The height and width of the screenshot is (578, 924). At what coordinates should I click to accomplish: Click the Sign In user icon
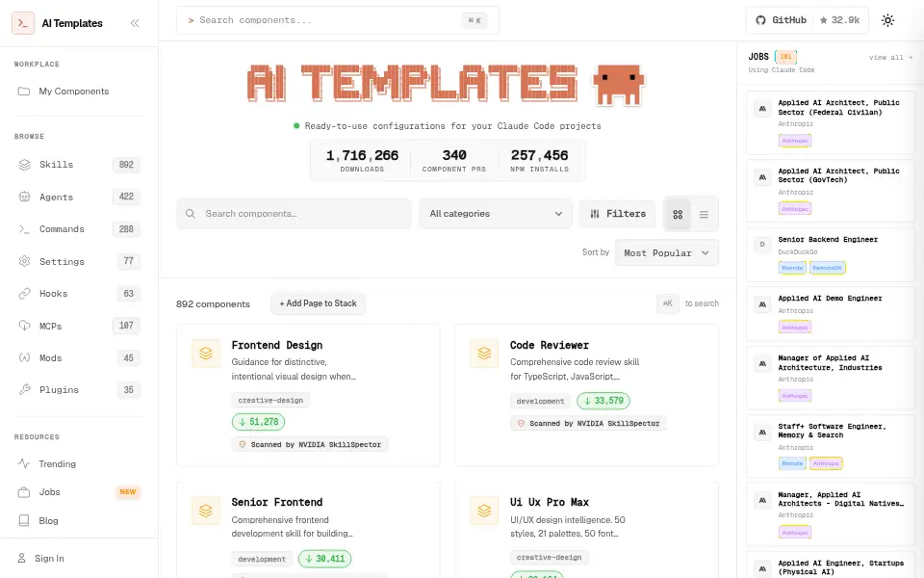point(21,558)
